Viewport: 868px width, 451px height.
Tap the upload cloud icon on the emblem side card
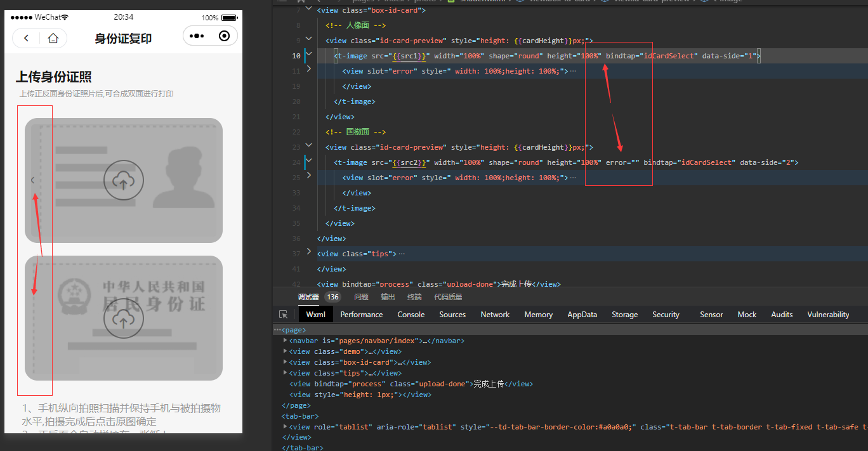(124, 318)
